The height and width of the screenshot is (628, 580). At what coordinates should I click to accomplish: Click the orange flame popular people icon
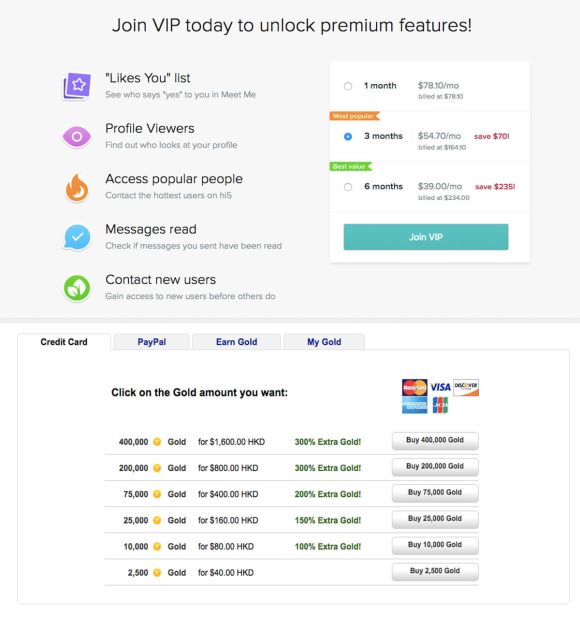pos(77,187)
